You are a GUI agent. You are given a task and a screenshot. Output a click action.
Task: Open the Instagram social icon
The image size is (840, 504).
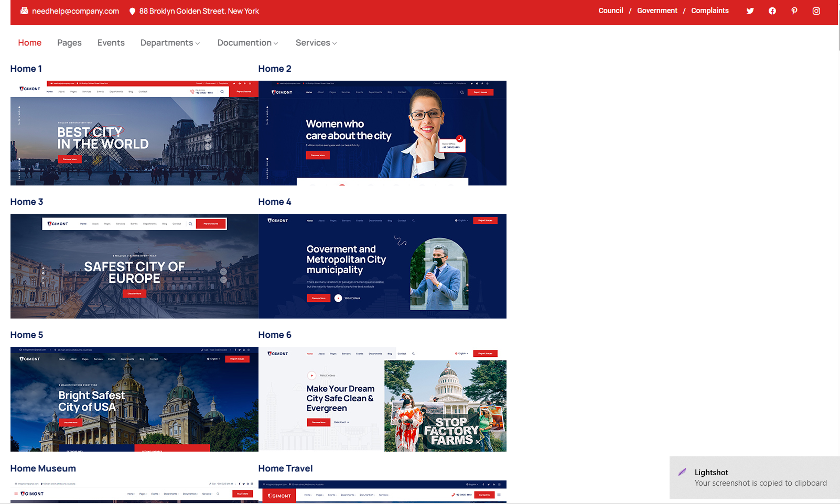click(x=816, y=10)
